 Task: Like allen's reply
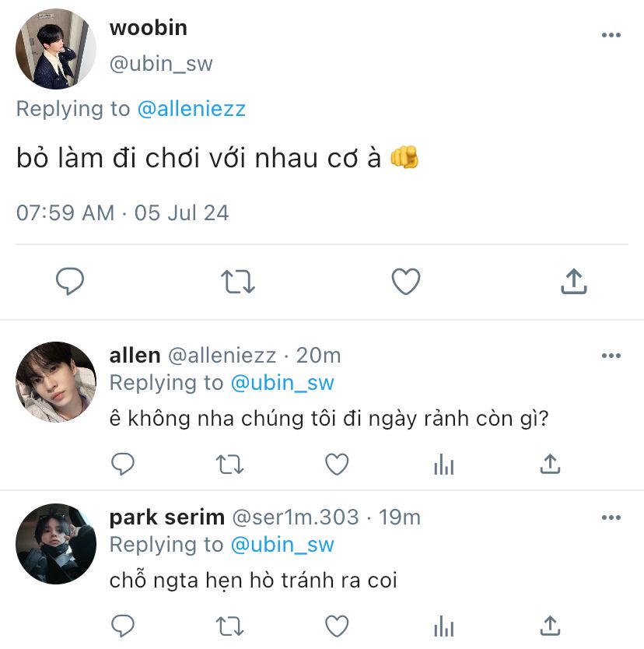(x=337, y=464)
